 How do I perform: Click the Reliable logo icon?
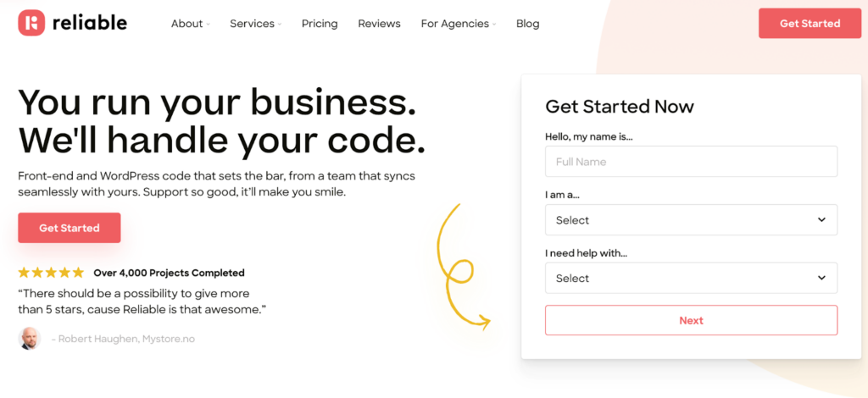pyautogui.click(x=31, y=23)
